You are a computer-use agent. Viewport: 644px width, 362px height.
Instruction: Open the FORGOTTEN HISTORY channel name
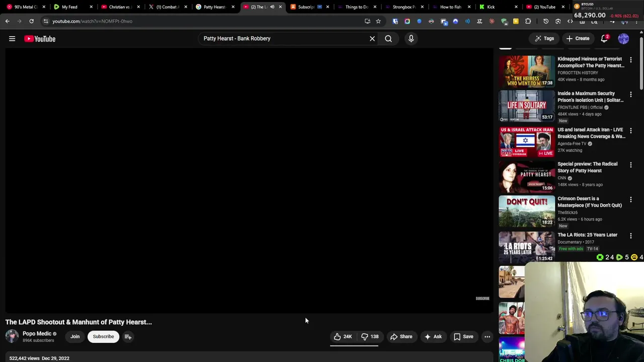[578, 73]
